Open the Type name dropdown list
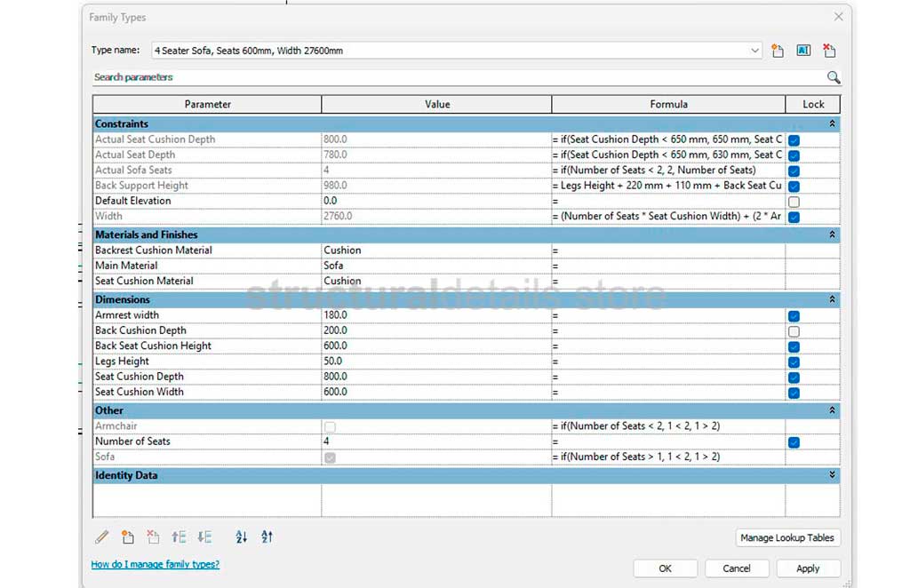 tap(754, 51)
